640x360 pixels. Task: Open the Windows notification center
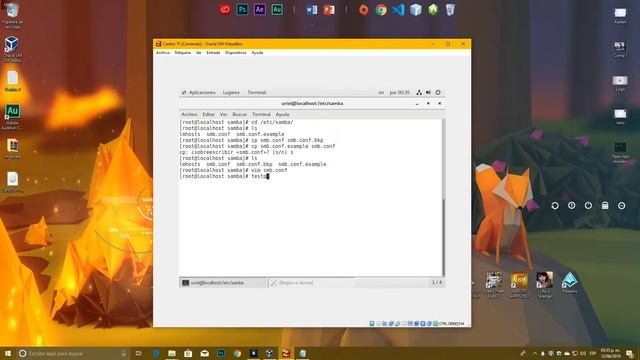[630, 353]
